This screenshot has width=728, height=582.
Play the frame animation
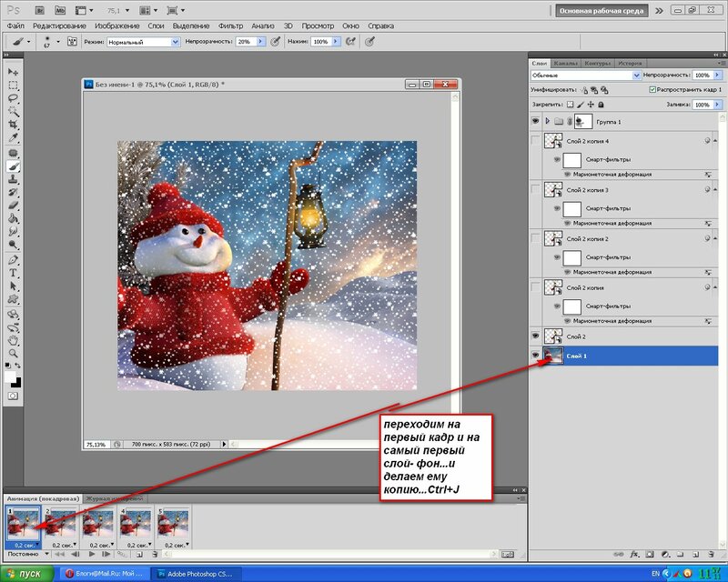[92, 554]
